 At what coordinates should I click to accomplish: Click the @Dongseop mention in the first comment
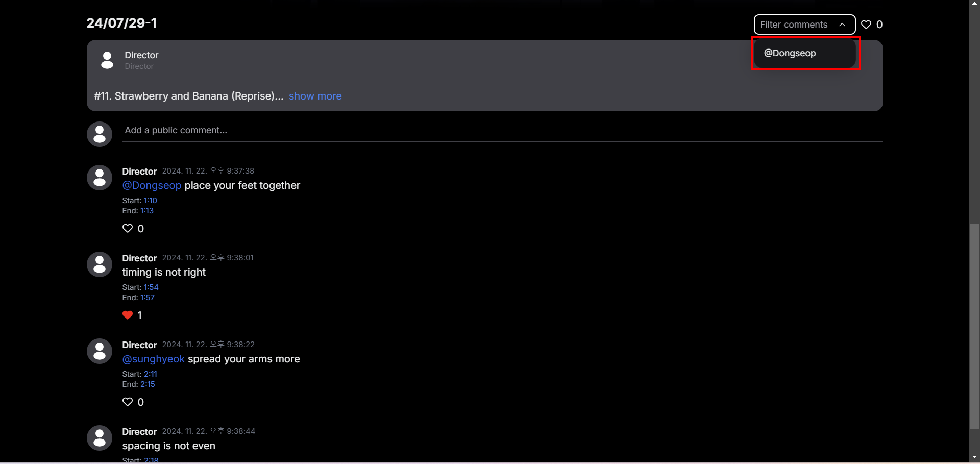[151, 185]
